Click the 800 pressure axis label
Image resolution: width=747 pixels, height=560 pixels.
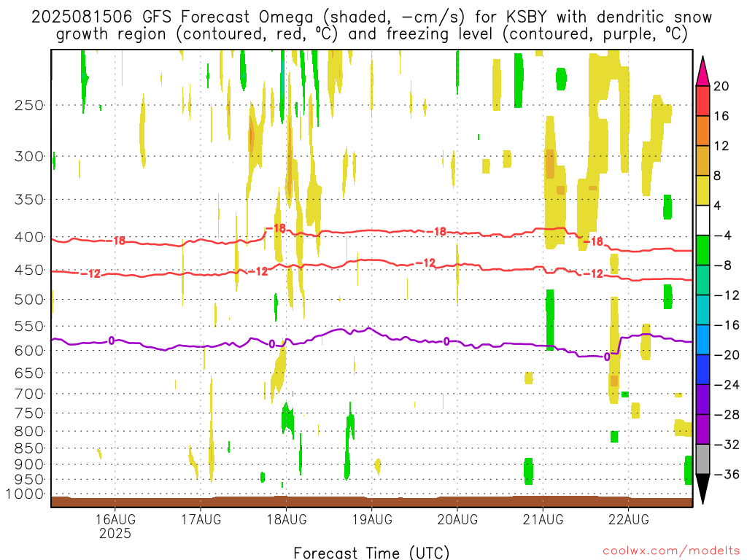(29, 432)
